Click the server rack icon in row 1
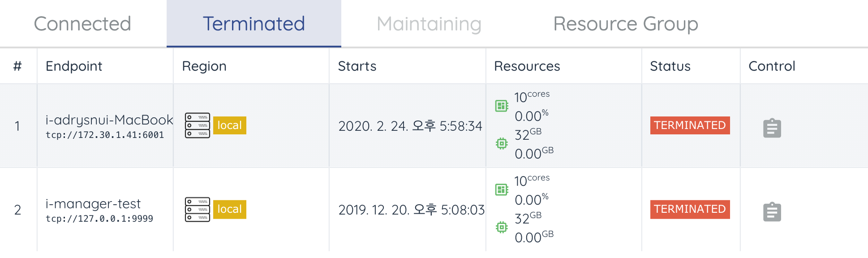The width and height of the screenshot is (868, 258). tap(198, 125)
